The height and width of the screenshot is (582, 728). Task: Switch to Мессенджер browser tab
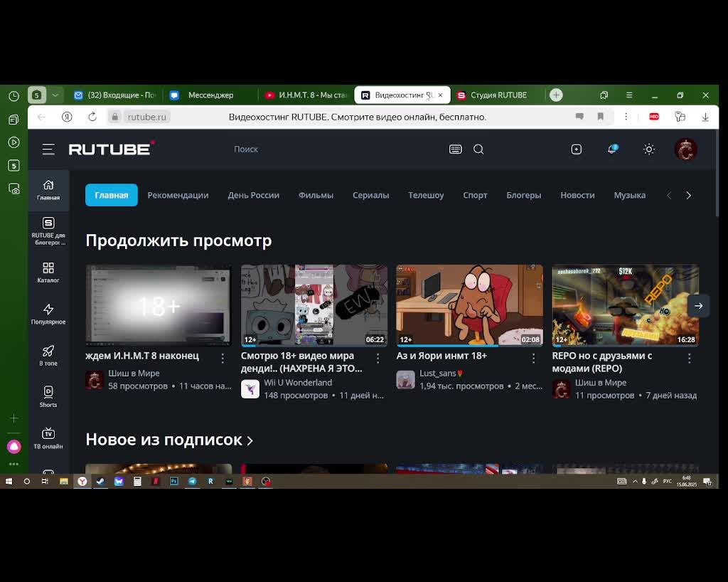210,95
